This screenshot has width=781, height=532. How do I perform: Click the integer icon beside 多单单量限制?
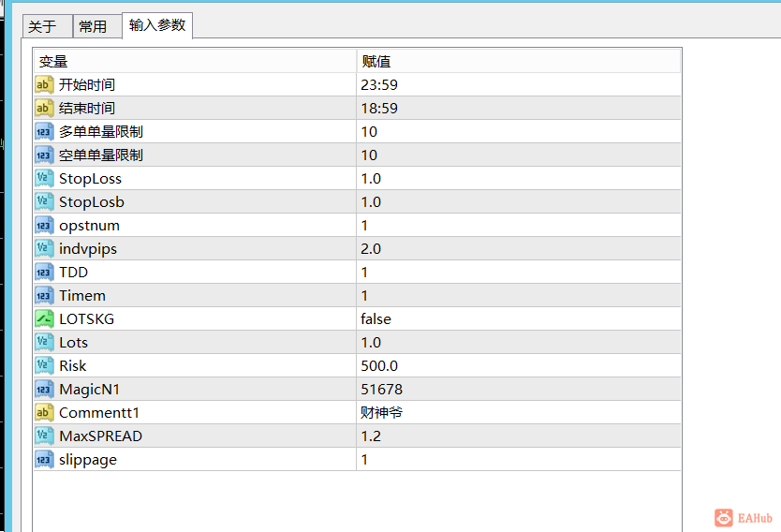click(x=44, y=131)
